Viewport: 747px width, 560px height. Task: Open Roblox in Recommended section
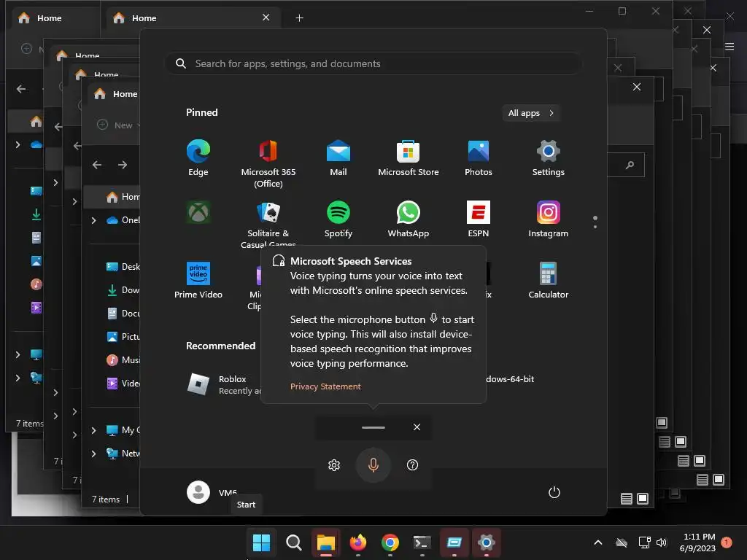tap(224, 384)
